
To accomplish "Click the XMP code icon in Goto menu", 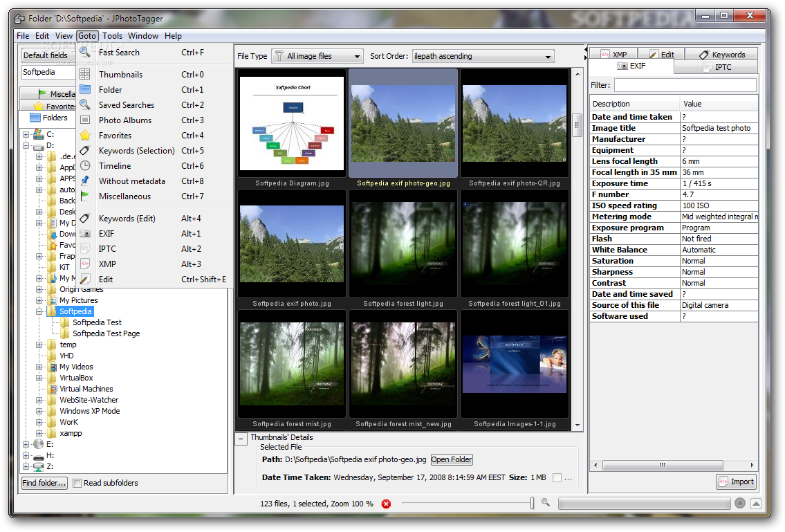I will (x=85, y=264).
